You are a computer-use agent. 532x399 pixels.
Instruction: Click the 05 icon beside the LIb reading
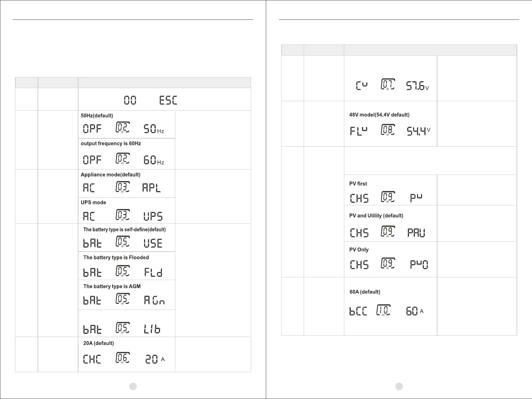coord(123,328)
